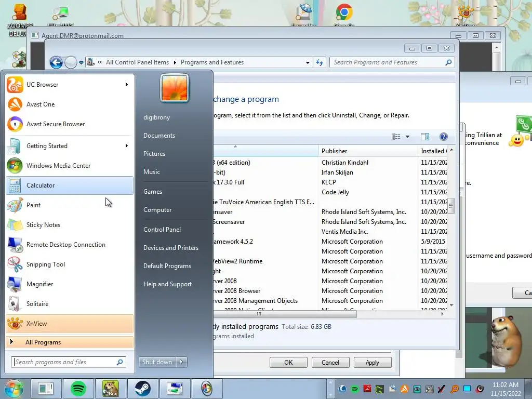532x399 pixels.
Task: Select the Ventis Media Inc. row
Action: 330,232
